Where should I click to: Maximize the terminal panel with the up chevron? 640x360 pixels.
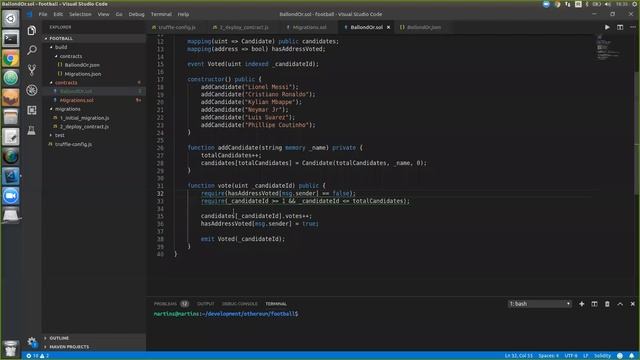tap(620, 304)
